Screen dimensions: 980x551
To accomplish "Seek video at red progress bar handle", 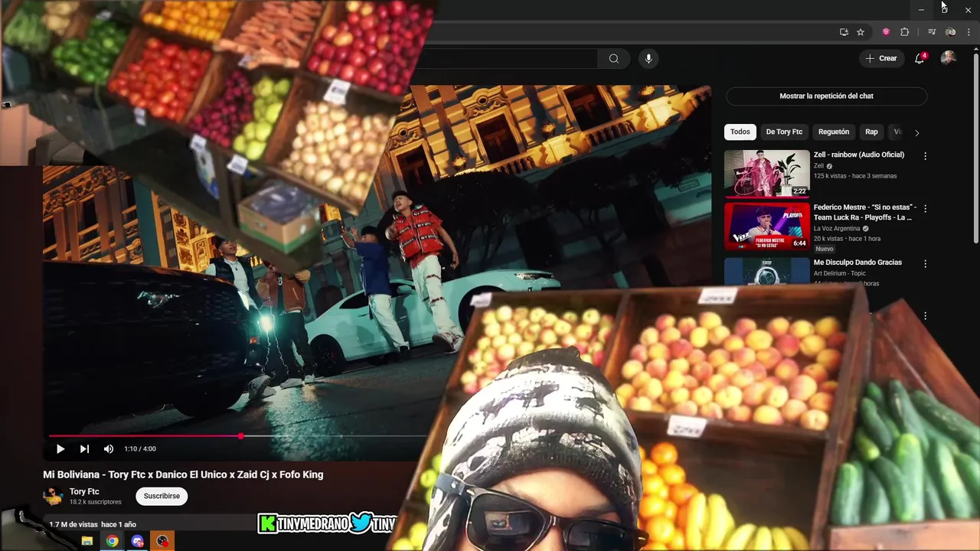I will coord(240,435).
